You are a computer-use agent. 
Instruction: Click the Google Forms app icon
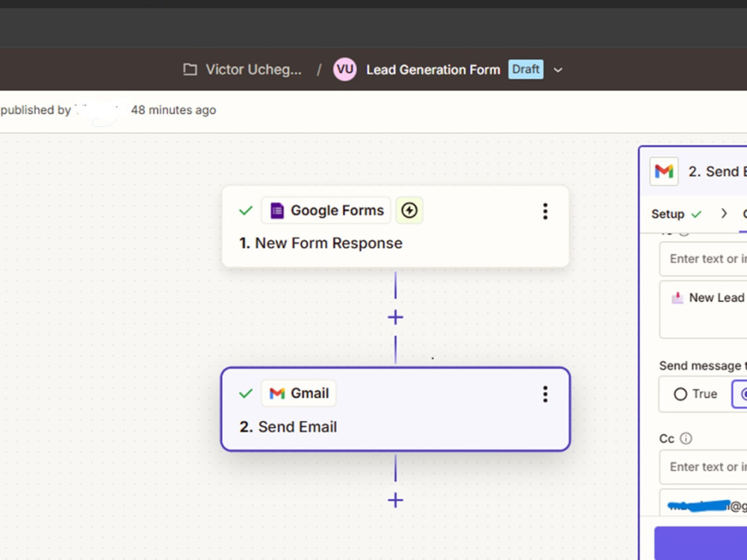[x=277, y=210]
